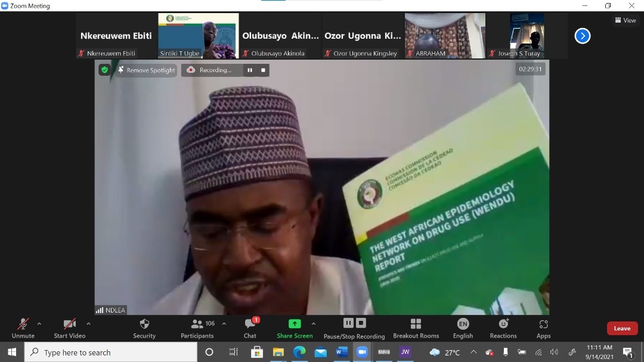Viewport: 644px width, 362px height.
Task: Show next participants with blue arrow
Action: pyautogui.click(x=583, y=36)
